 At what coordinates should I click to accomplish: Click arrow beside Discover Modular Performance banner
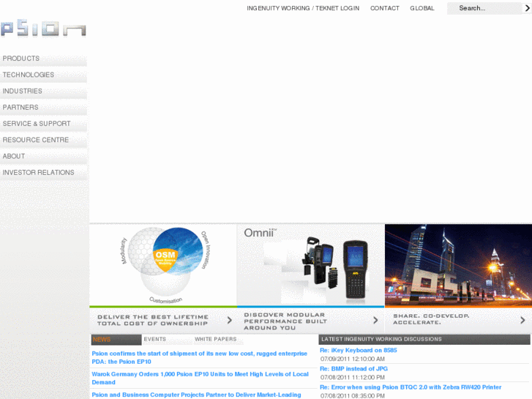click(x=375, y=320)
